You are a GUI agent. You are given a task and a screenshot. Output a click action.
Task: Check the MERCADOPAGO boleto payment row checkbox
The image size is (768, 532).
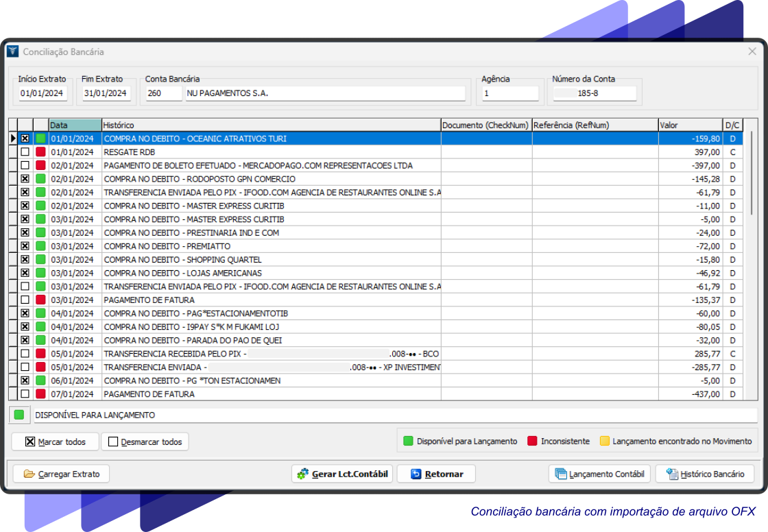coord(25,165)
